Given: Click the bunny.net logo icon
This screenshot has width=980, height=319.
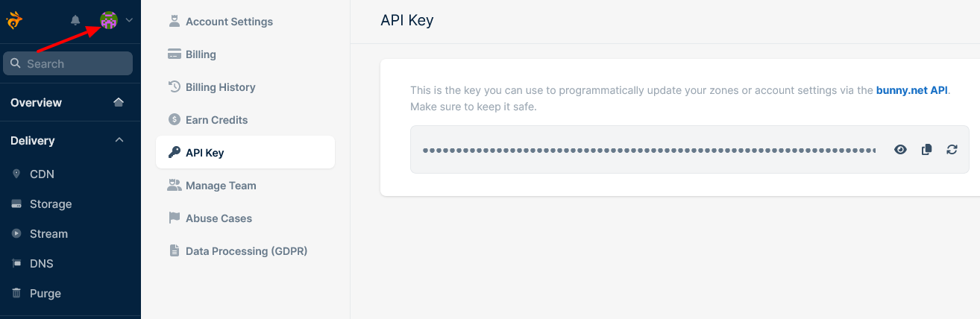Looking at the screenshot, I should tap(14, 20).
